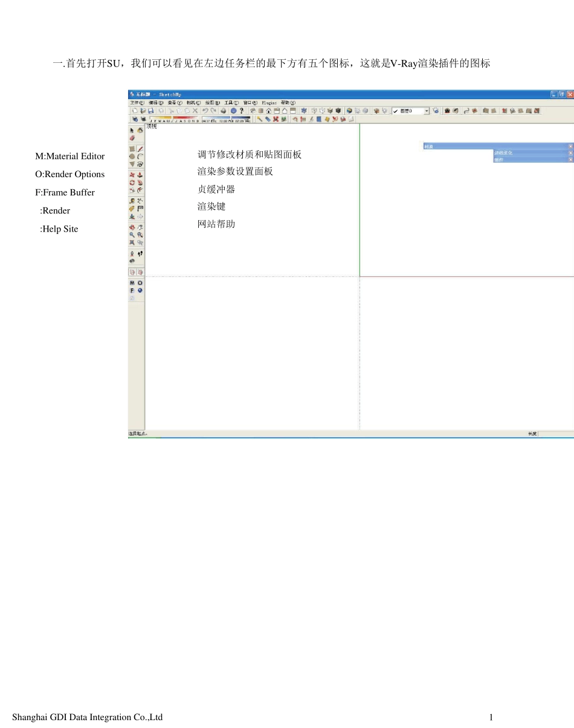Select the Orbit tool
This screenshot has height=728, width=574.
[132, 227]
